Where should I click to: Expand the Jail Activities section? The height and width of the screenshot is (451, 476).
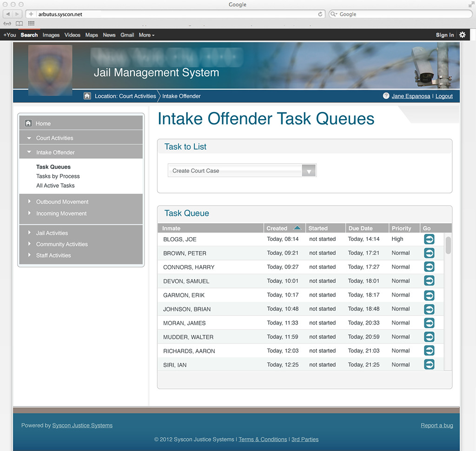pyautogui.click(x=52, y=233)
